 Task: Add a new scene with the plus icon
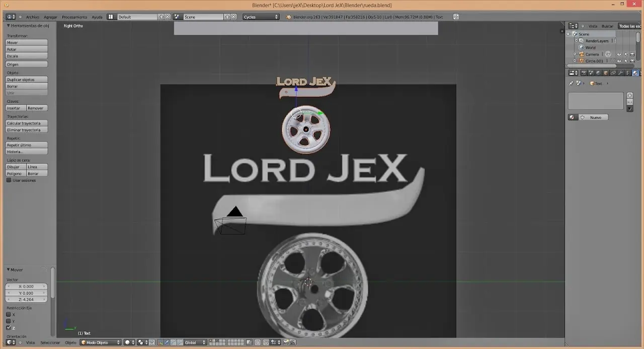[227, 17]
